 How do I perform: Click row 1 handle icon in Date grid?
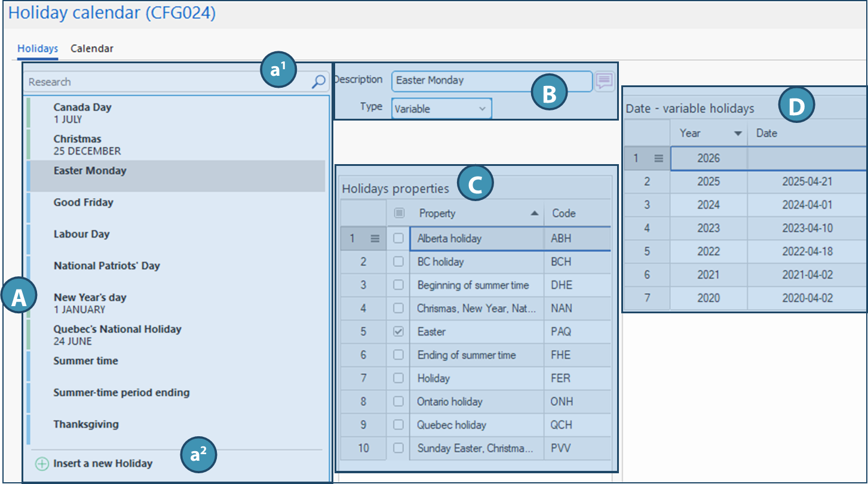[x=658, y=159]
